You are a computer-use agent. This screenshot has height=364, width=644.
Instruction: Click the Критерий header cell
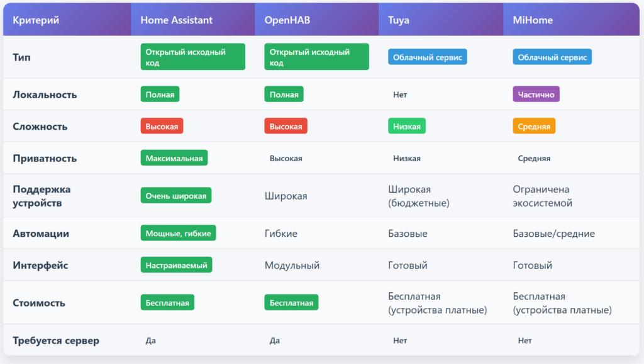(x=36, y=20)
